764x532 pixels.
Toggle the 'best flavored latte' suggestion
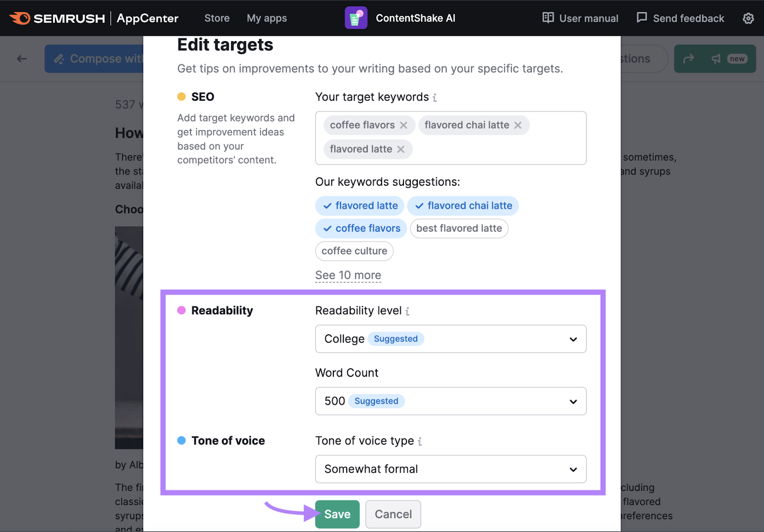(x=459, y=228)
